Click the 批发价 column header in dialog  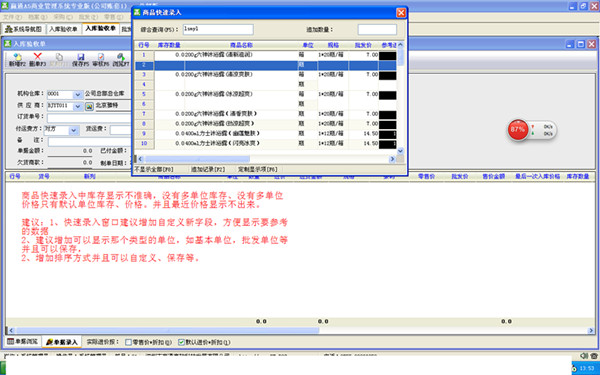[x=363, y=45]
